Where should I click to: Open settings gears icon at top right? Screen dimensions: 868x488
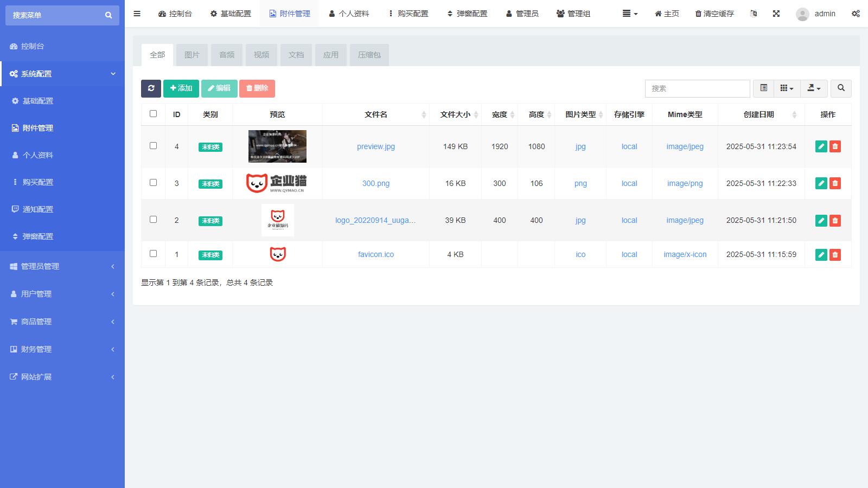[856, 14]
